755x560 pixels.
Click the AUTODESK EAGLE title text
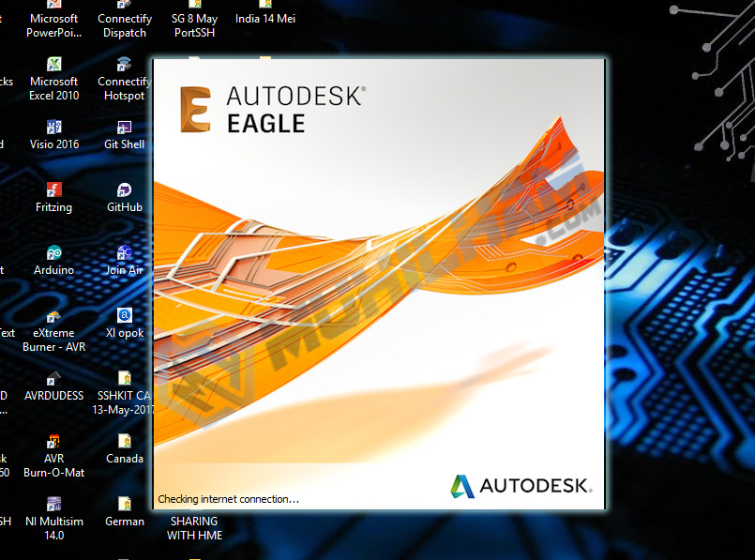295,110
